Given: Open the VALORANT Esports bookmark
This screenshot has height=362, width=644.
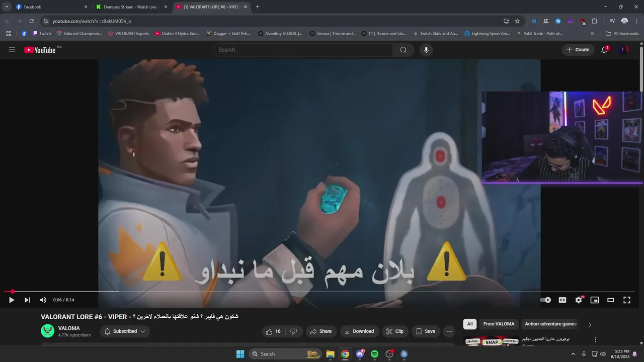Looking at the screenshot, I should coord(128,34).
